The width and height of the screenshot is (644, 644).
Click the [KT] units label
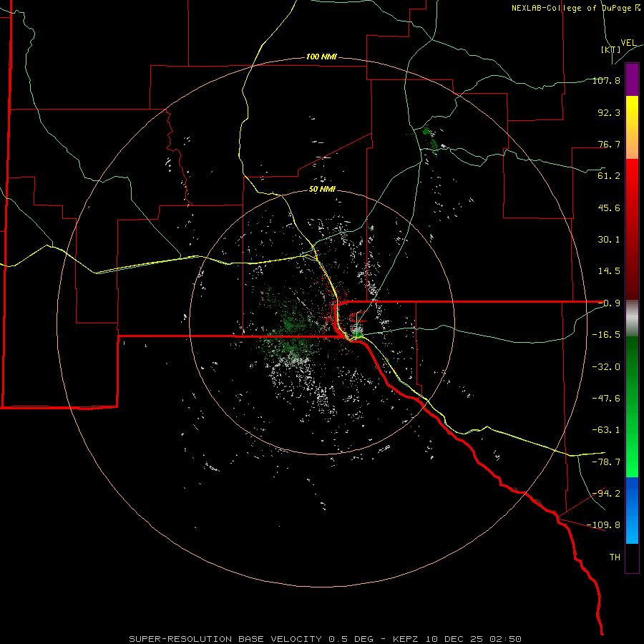click(x=611, y=49)
